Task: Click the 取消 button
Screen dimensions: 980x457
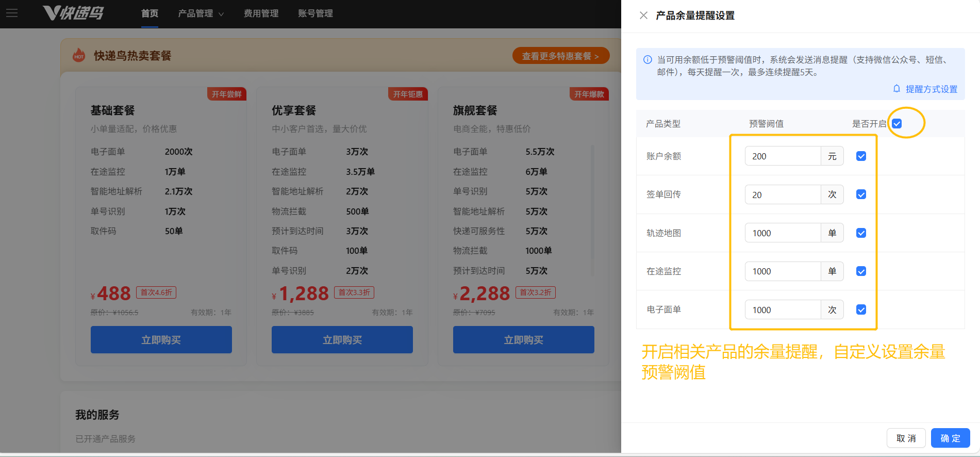Action: tap(906, 438)
